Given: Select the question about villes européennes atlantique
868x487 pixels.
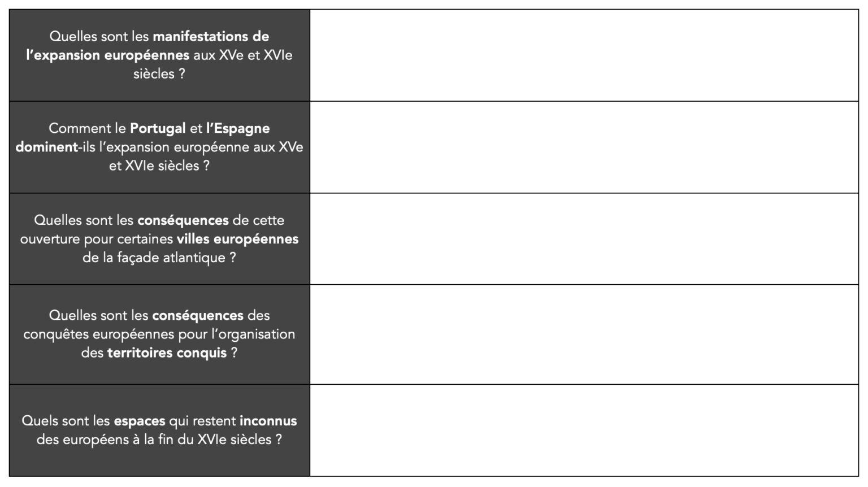Looking at the screenshot, I should (159, 239).
